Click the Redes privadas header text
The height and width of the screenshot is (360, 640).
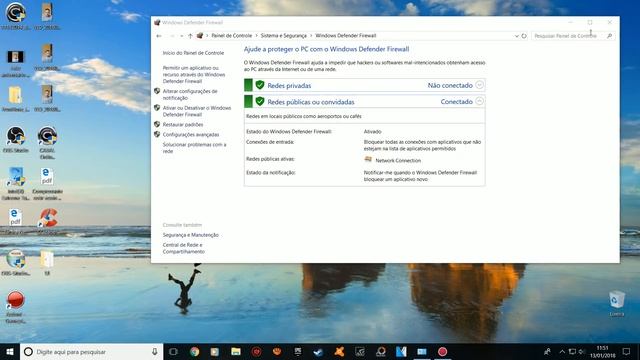pos(289,86)
